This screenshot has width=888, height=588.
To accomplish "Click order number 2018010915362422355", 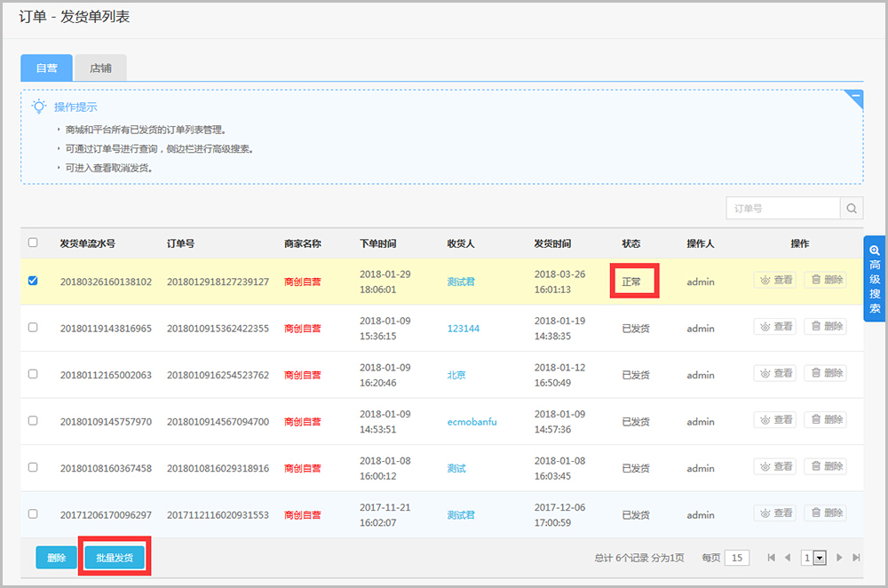I will click(218, 329).
